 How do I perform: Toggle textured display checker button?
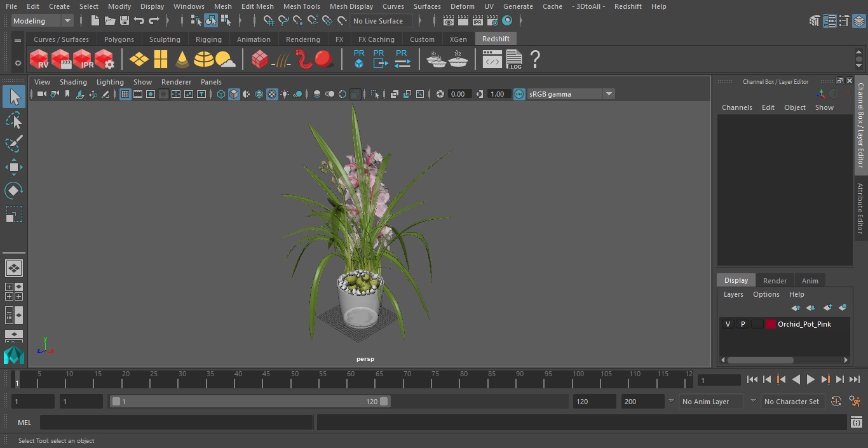point(272,94)
